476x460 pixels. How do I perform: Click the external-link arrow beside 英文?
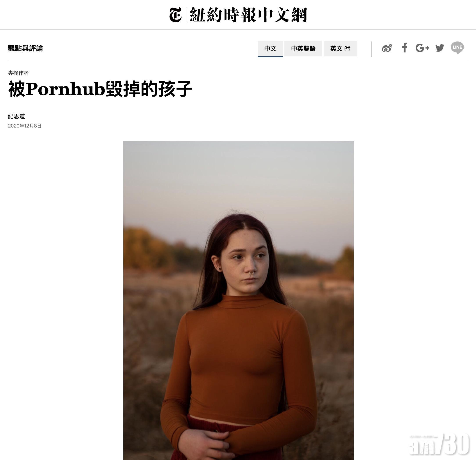tap(348, 49)
